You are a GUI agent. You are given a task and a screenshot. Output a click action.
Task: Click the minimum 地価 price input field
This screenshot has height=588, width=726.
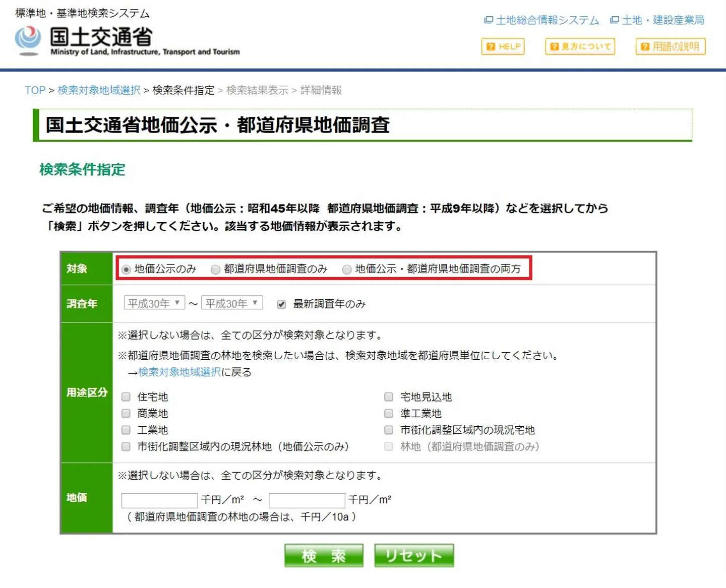[x=159, y=500]
